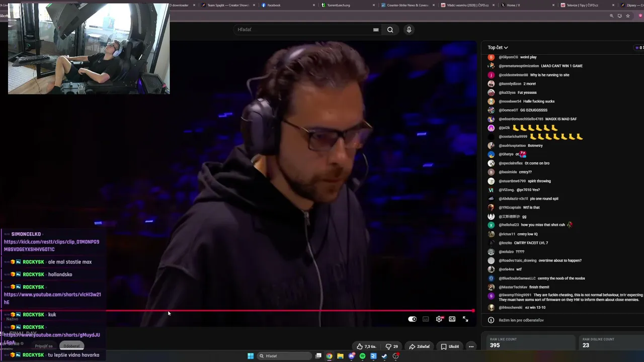
Task: Click the zoom magnifier in address bar
Action: click(612, 16)
